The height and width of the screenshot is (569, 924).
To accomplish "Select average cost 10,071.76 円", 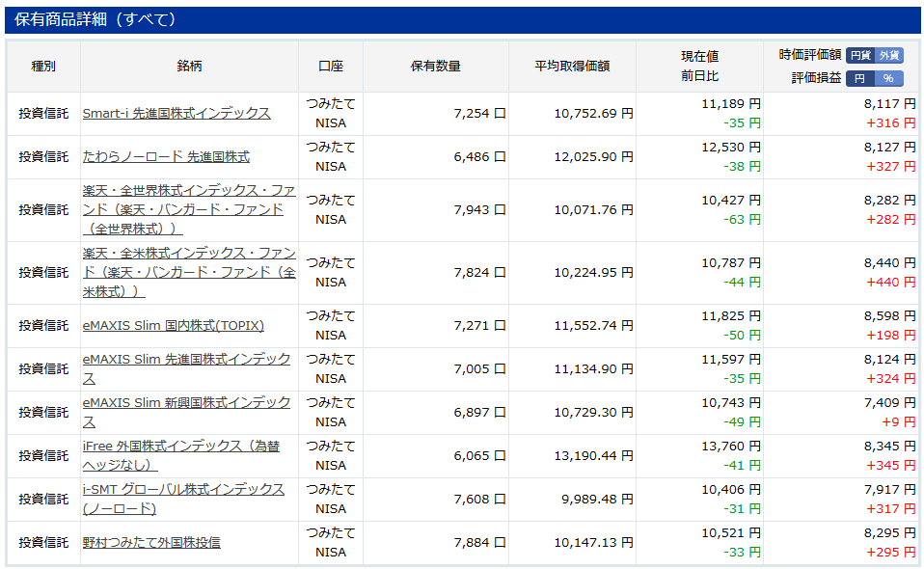I will click(593, 209).
